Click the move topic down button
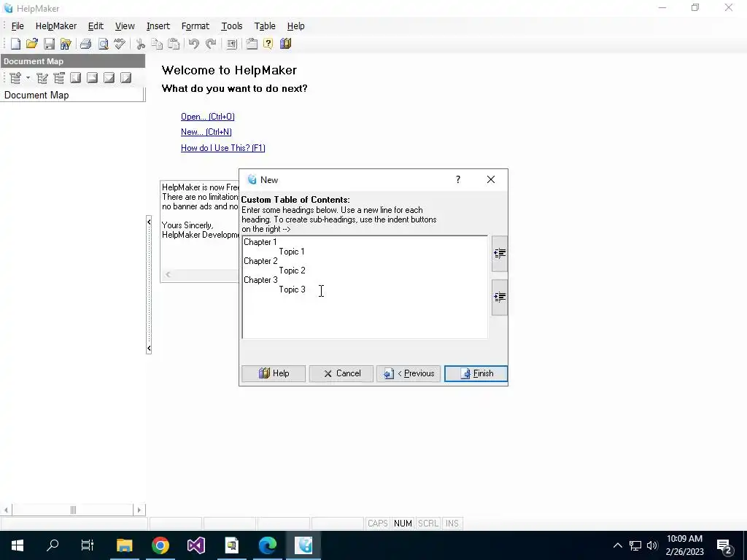The image size is (747, 560). click(x=109, y=77)
